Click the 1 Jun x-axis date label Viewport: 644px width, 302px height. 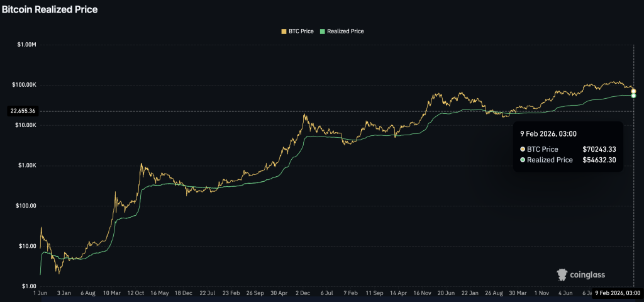click(x=40, y=293)
